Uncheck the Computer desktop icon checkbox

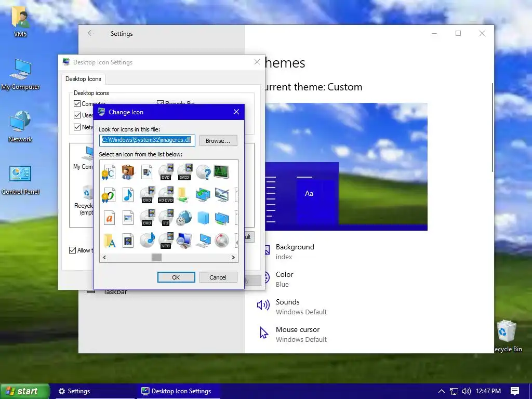pyautogui.click(x=77, y=103)
